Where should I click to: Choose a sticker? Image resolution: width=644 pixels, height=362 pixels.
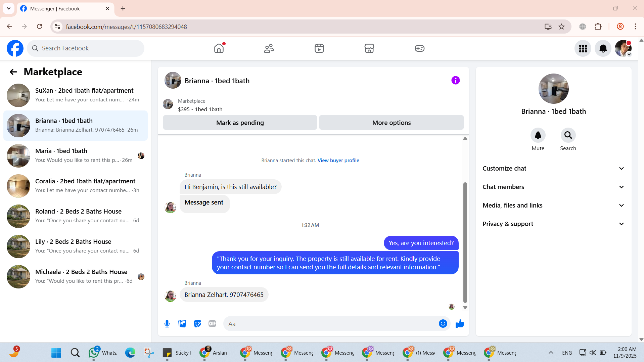click(197, 324)
